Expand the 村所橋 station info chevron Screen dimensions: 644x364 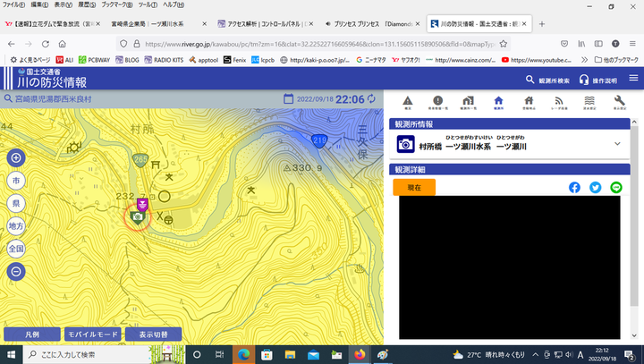(x=617, y=144)
